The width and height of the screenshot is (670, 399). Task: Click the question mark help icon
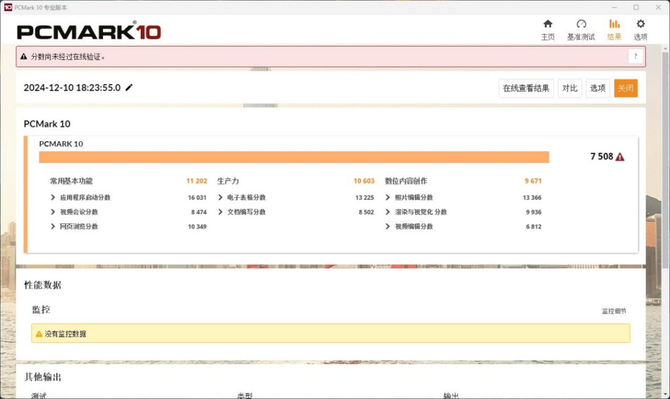(x=635, y=56)
